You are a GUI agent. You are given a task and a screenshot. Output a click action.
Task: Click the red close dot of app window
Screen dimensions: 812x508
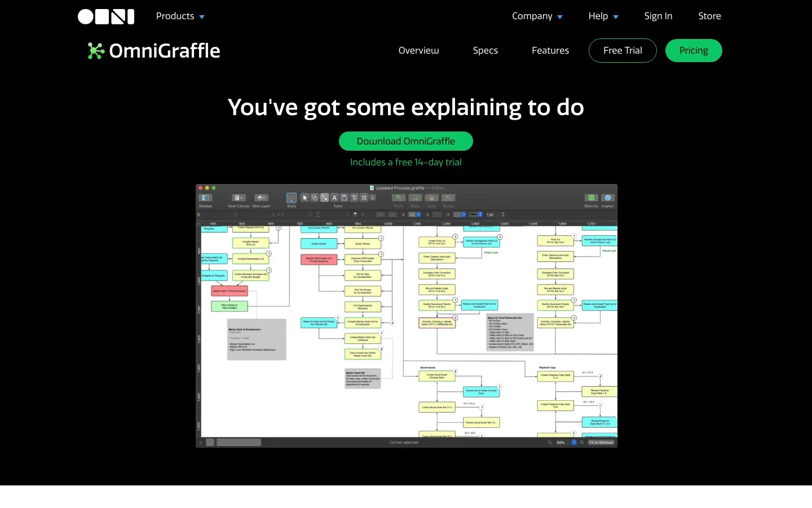(200, 188)
